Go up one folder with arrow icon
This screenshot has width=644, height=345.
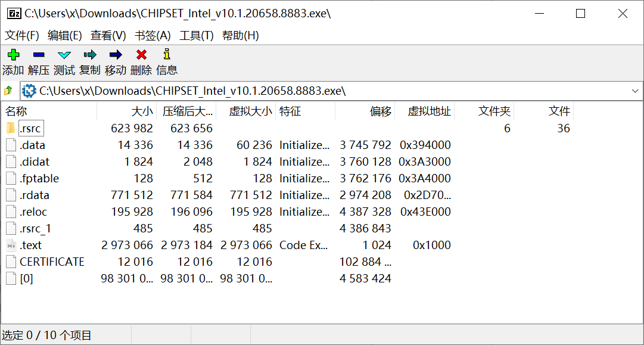pos(8,91)
